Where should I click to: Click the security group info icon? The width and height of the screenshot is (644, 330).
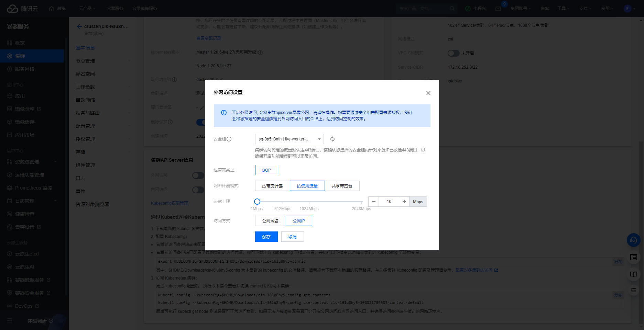coord(229,139)
